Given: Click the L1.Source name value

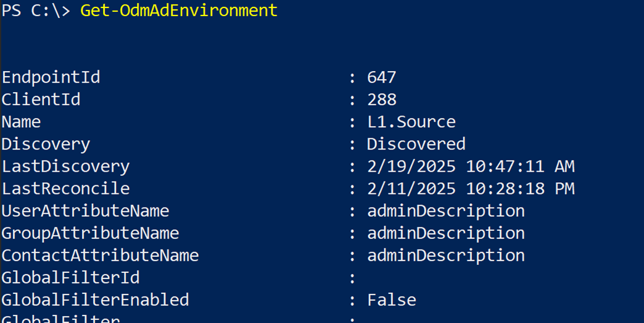Looking at the screenshot, I should (x=411, y=122).
